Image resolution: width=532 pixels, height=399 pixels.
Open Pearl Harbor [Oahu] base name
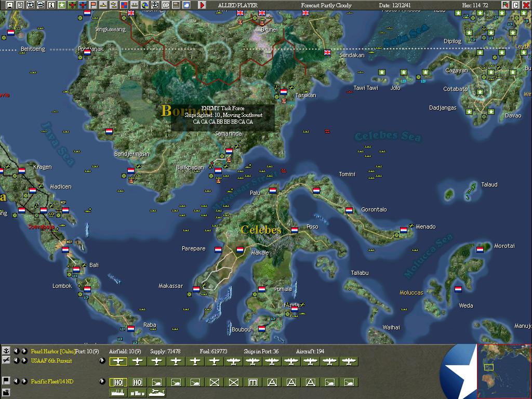tap(53, 351)
